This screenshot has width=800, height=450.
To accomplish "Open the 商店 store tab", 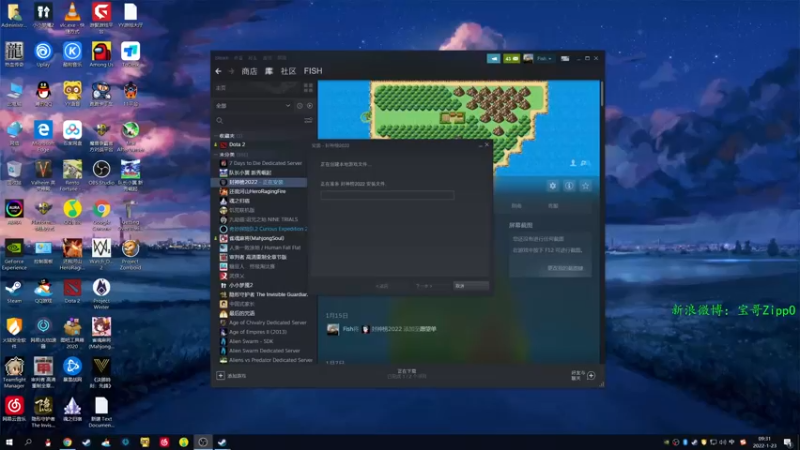I will 249,71.
